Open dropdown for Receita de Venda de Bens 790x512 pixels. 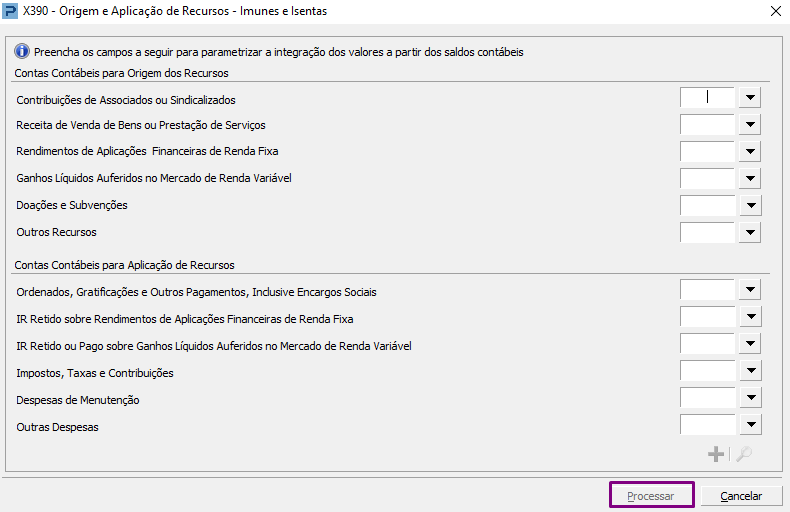[x=750, y=124]
